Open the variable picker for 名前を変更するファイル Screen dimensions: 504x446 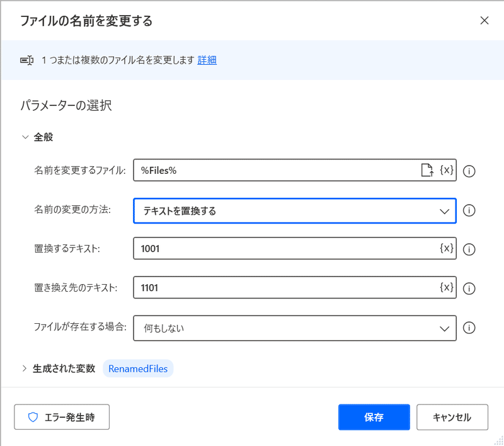[447, 170]
